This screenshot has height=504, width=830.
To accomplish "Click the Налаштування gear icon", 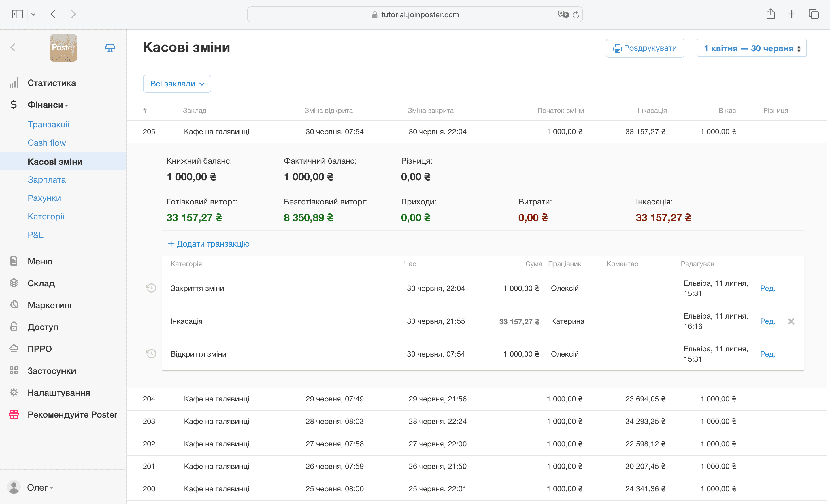I will (x=14, y=393).
